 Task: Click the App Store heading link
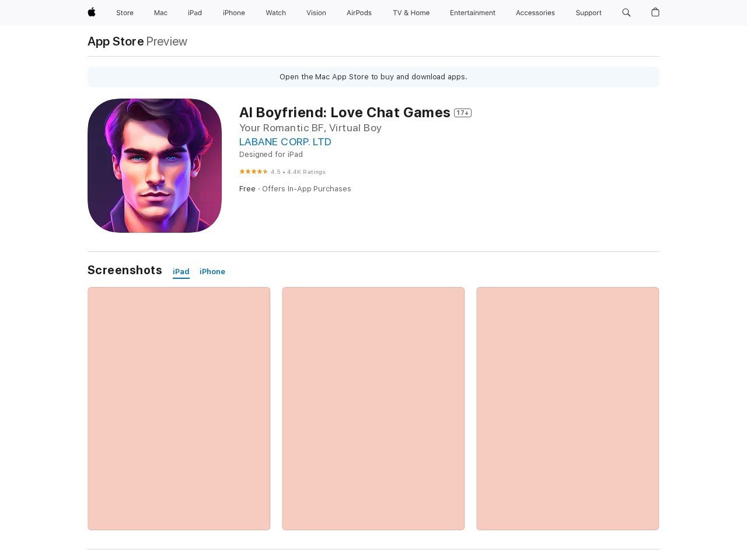tap(116, 41)
